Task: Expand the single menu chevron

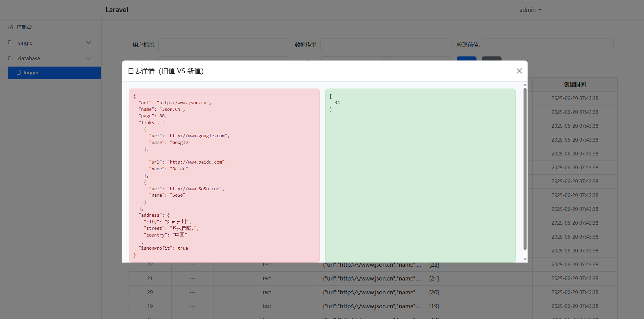Action: coord(89,43)
